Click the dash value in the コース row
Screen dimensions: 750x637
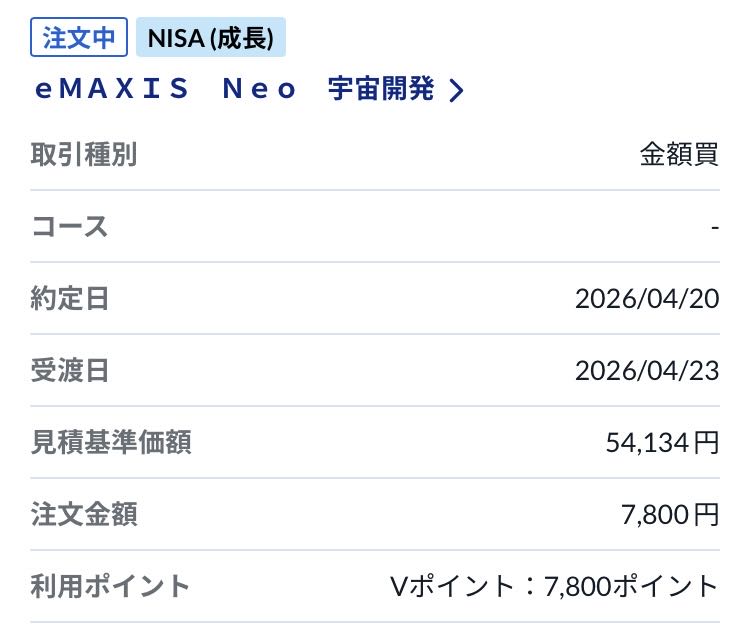click(x=715, y=228)
